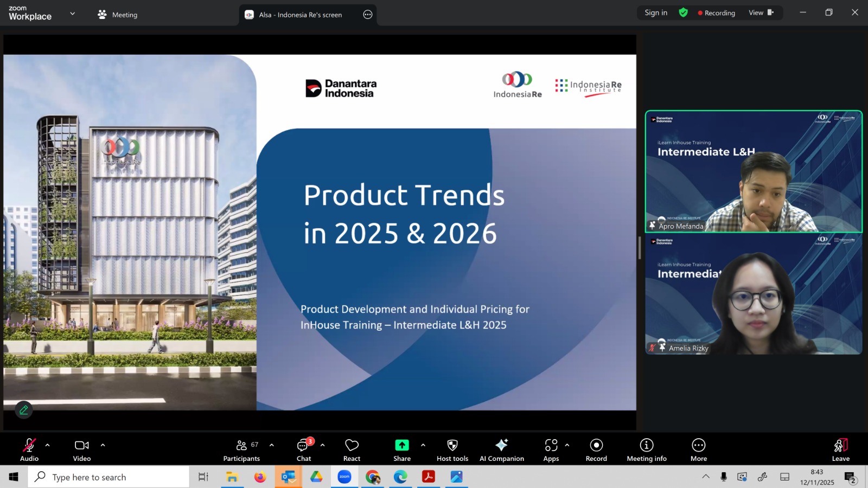The image size is (868, 488).
Task: Toggle meeting recording with Record button
Action: 596,445
